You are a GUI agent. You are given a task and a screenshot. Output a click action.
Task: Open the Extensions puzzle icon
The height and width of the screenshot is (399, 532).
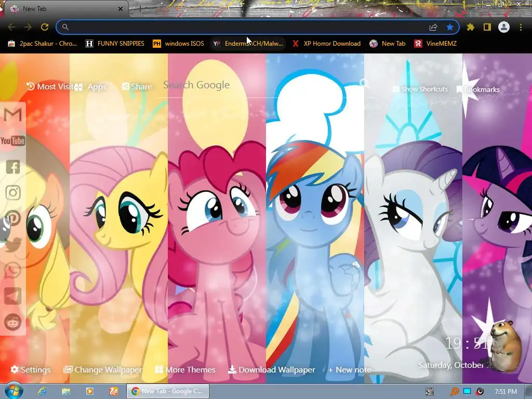click(x=471, y=27)
